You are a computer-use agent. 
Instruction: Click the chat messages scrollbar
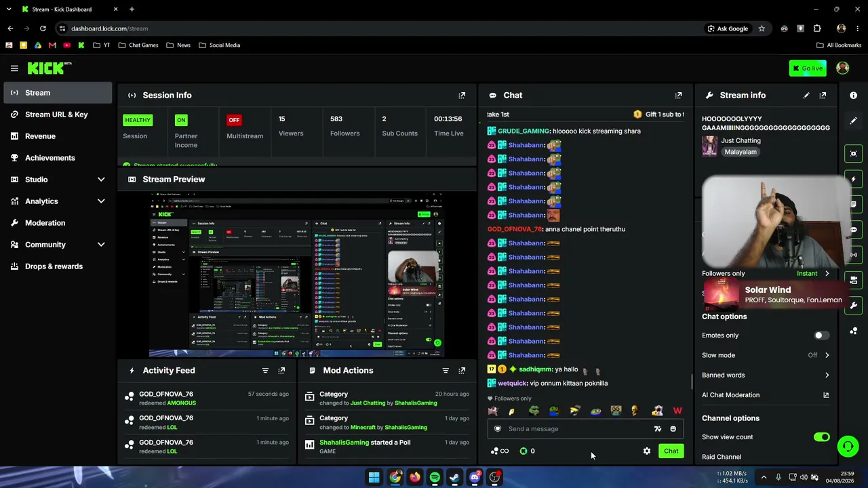692,382
